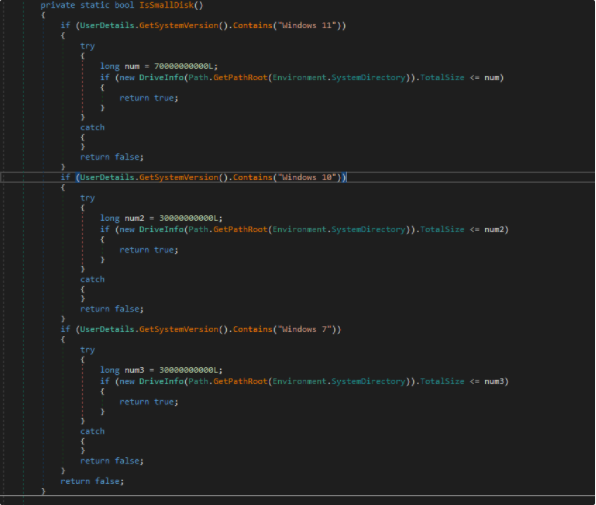Click the final return false statement
This screenshot has width=596, height=505.
(92, 481)
